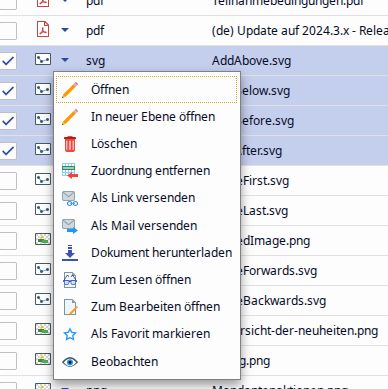Click the svg type cell of AddAbove.svg

coord(96,61)
